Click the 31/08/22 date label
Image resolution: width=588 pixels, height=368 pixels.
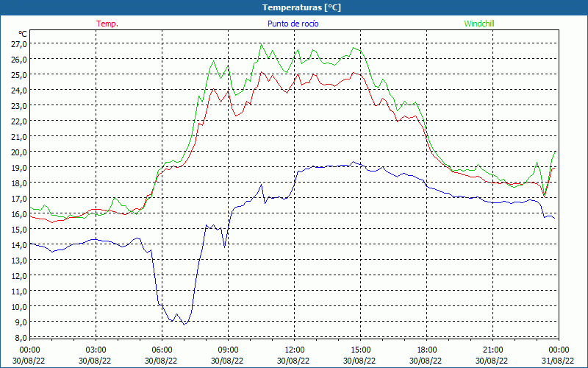pos(558,361)
